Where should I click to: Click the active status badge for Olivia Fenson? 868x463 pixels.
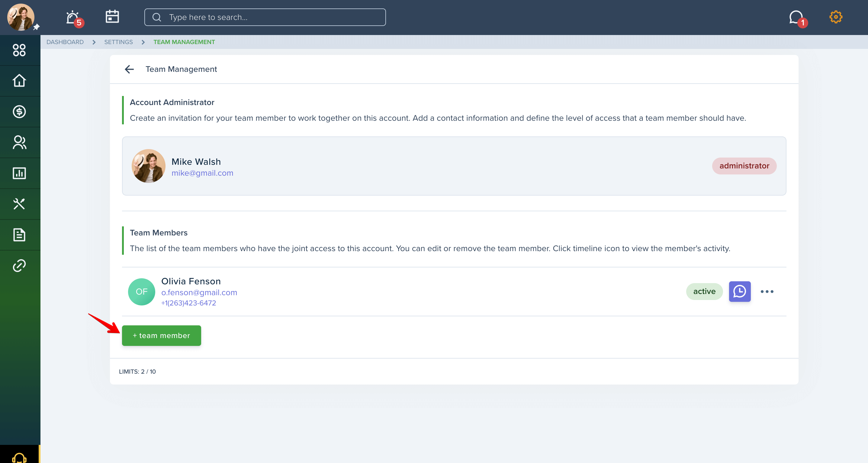click(x=704, y=292)
